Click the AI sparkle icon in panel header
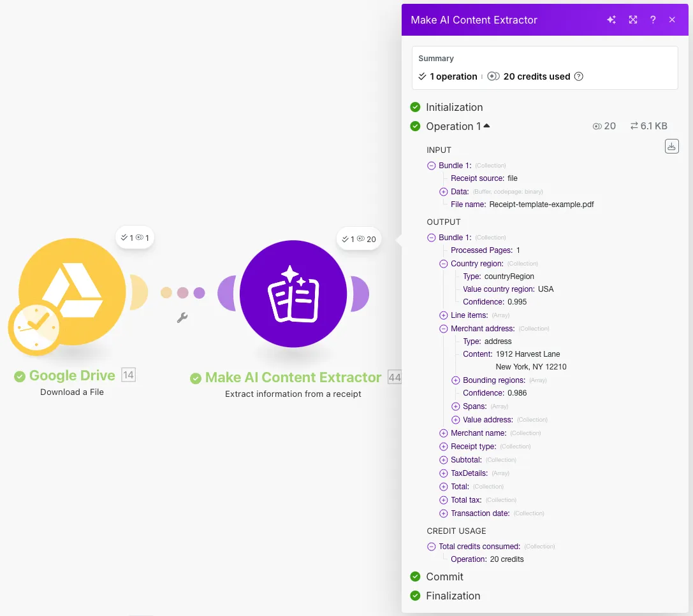This screenshot has width=693, height=616. [611, 20]
